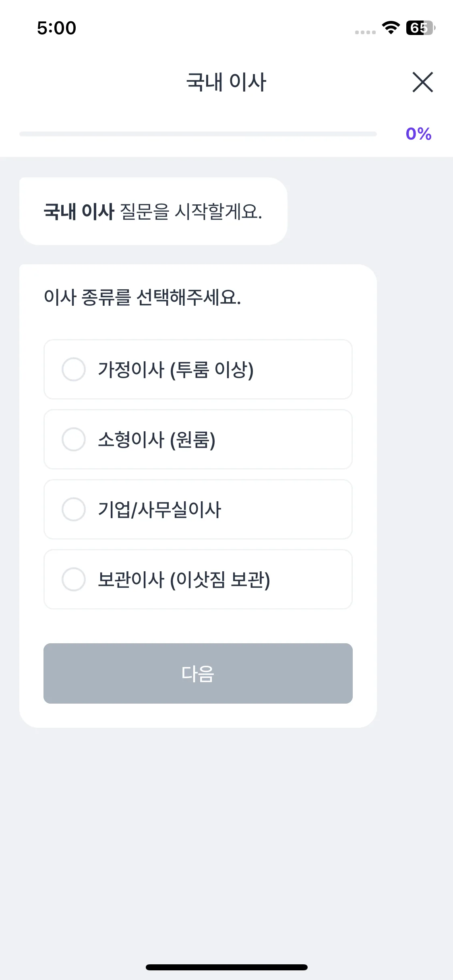Viewport: 453px width, 980px height.
Task: Tap the 이사 종류를 선택해주세요 question text
Action: tap(142, 298)
